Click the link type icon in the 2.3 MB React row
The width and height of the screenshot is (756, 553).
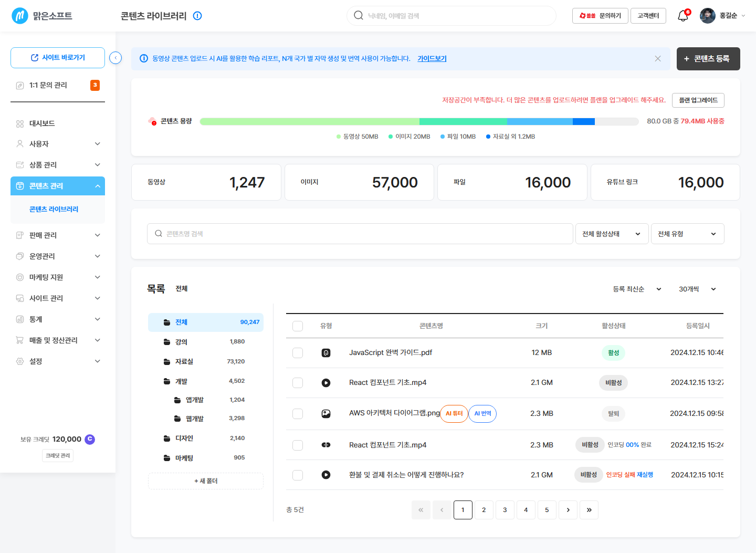point(326,445)
